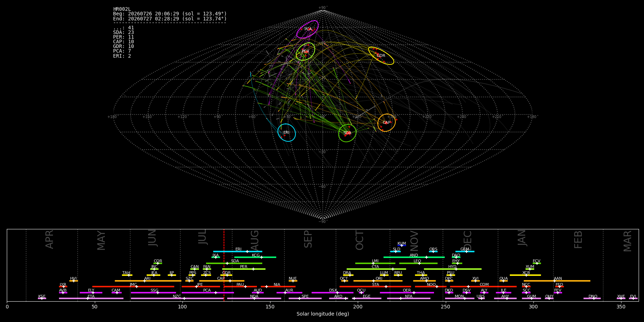Click the ERI activity bar in timeline
Screen dimensions: 644x322
click(238, 252)
